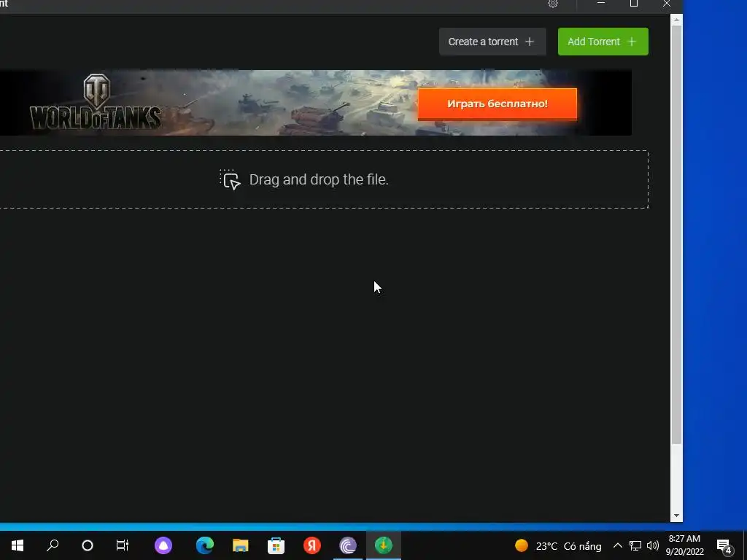Click the vertical scrollbar thumb
The image size is (747, 560).
click(676, 235)
